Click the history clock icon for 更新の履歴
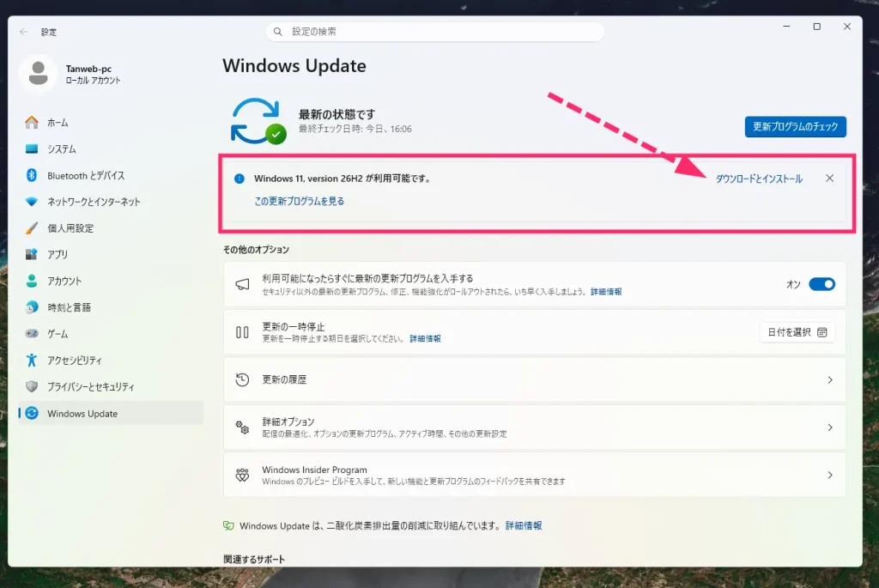 click(x=242, y=379)
